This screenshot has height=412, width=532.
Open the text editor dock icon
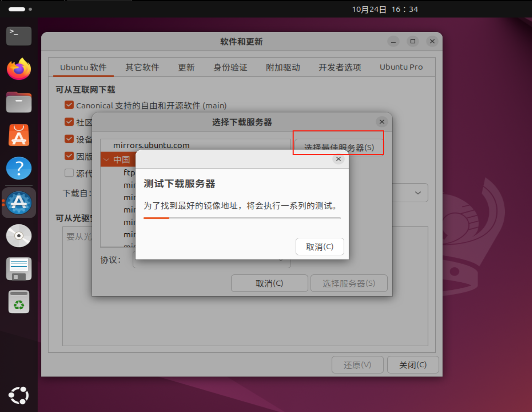coord(19,269)
